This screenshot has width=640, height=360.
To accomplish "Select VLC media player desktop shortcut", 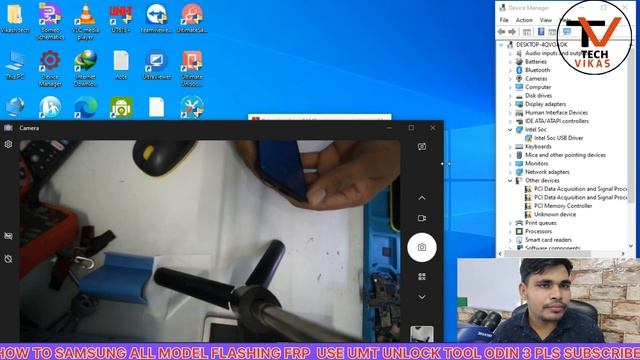I will click(x=86, y=21).
